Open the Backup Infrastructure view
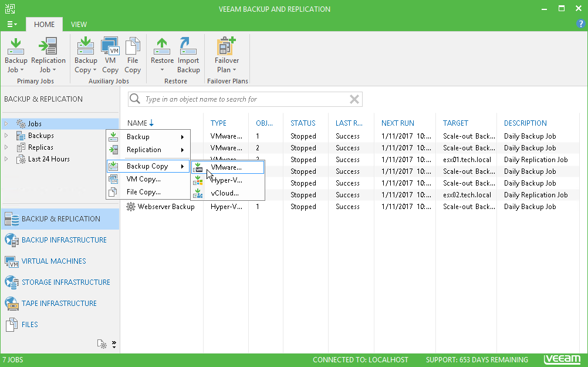The height and width of the screenshot is (367, 588). pyautogui.click(x=60, y=240)
